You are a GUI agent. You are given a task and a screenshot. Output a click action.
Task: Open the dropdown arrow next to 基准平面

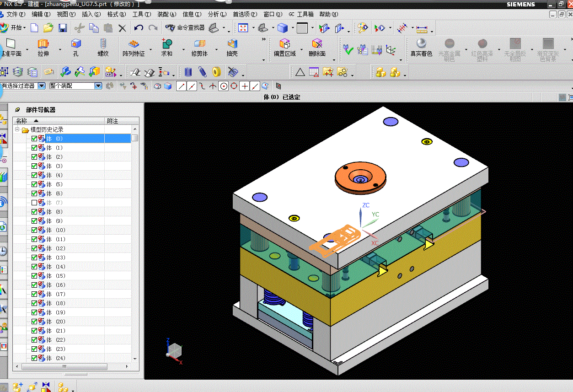pyautogui.click(x=27, y=49)
